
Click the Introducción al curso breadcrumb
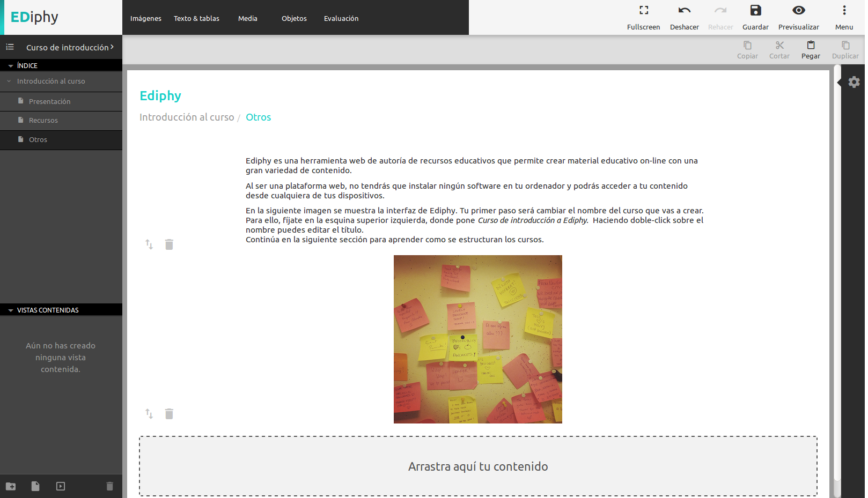coord(187,117)
